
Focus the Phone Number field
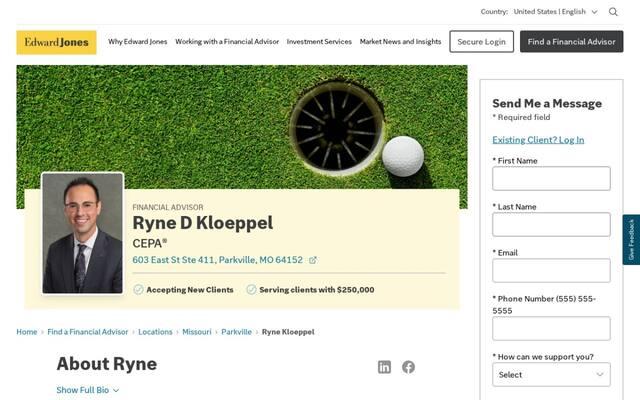[x=551, y=329]
